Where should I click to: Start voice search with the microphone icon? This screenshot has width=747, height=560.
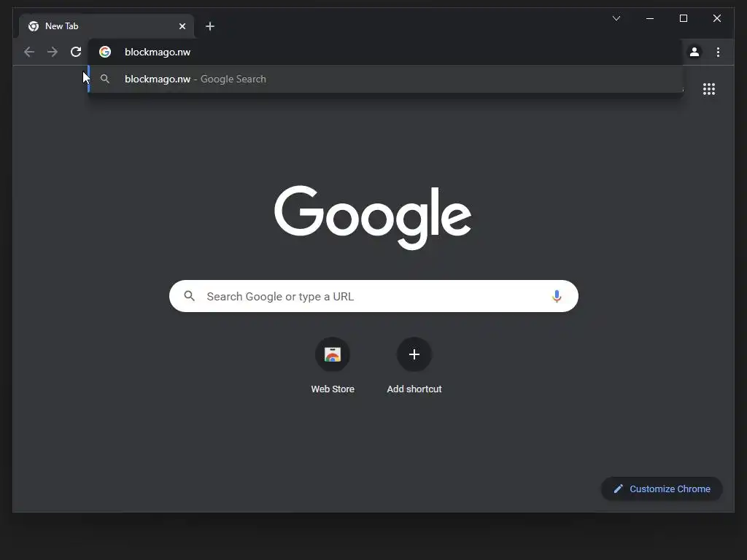click(557, 296)
